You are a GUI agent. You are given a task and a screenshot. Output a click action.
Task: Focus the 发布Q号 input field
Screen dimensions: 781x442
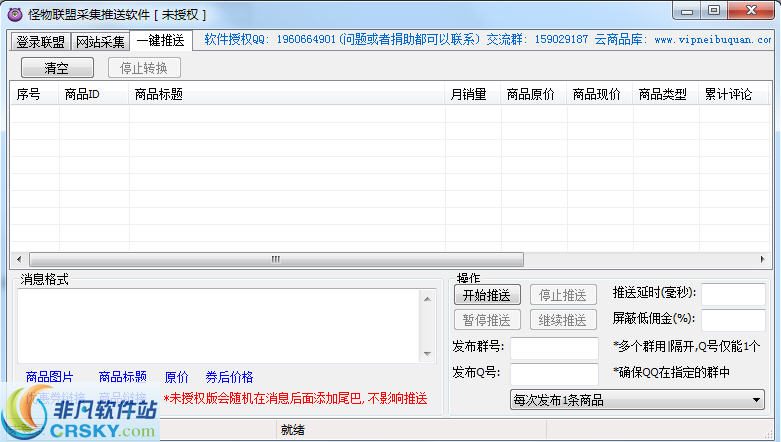[554, 374]
